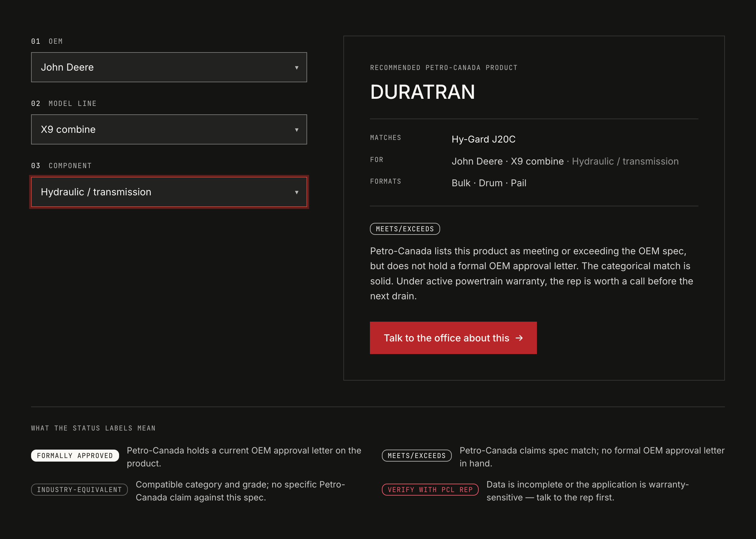The height and width of the screenshot is (539, 756).
Task: Click the text Petro-Canada holds a current OEM approval letter
Action: [244, 457]
